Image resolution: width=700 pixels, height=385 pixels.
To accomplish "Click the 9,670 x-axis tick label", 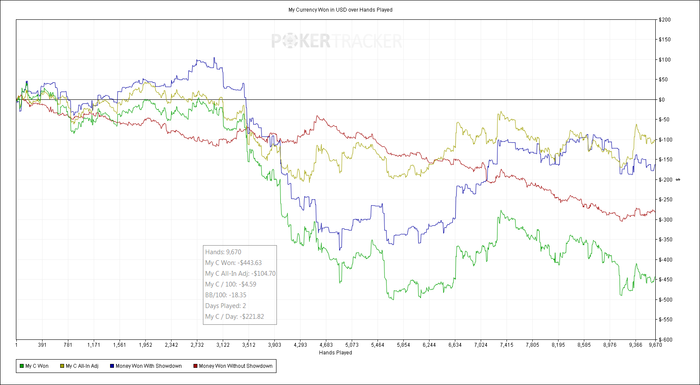I will 654,345.
